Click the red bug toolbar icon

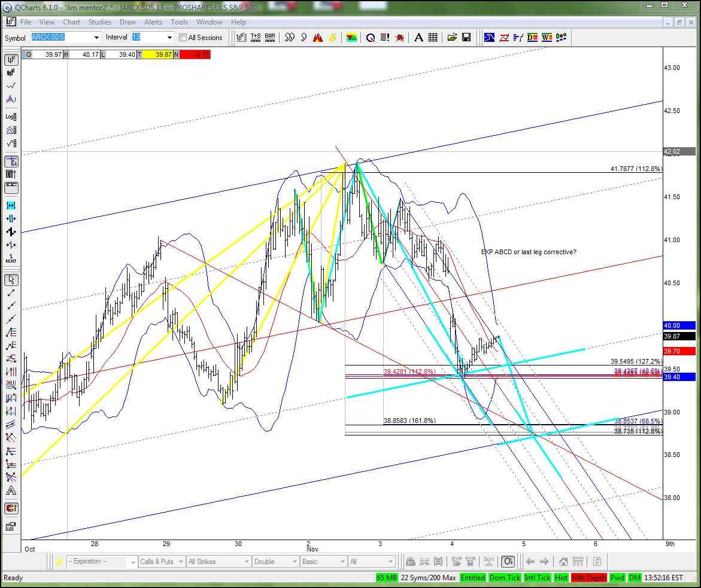(399, 38)
